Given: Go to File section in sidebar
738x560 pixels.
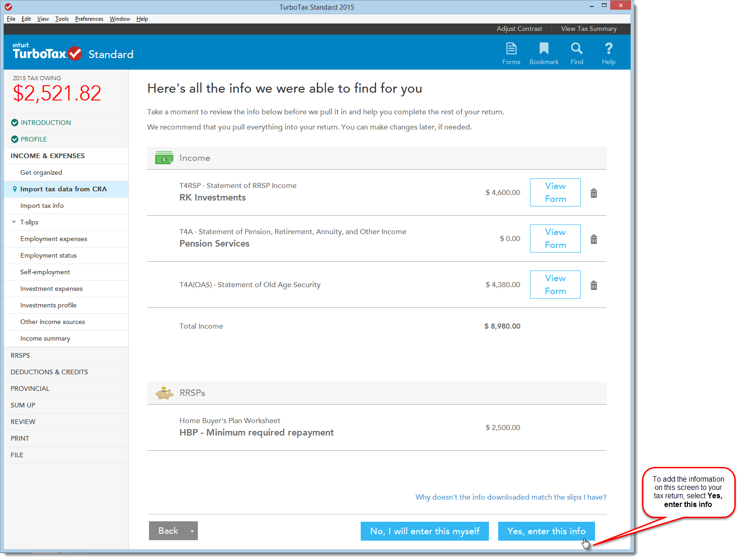Looking at the screenshot, I should click(66, 455).
